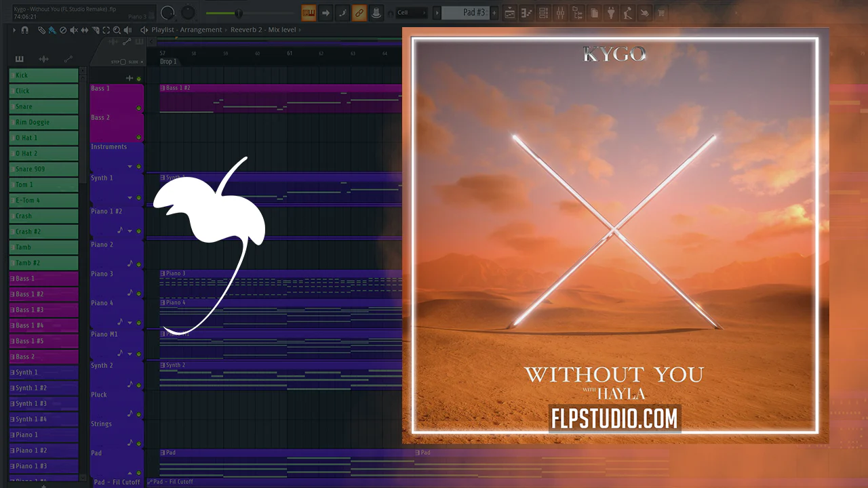Click the Drop 1 timeline marker

(168, 62)
